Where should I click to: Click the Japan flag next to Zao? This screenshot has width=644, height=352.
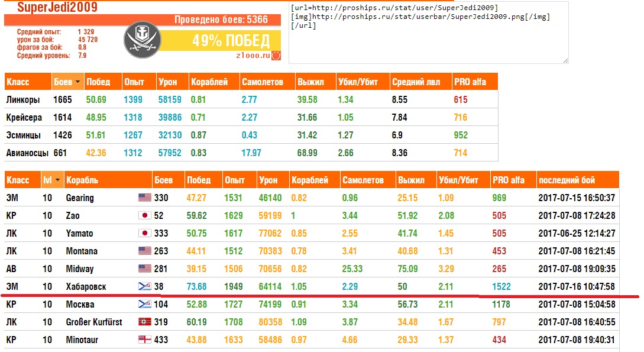tap(144, 215)
